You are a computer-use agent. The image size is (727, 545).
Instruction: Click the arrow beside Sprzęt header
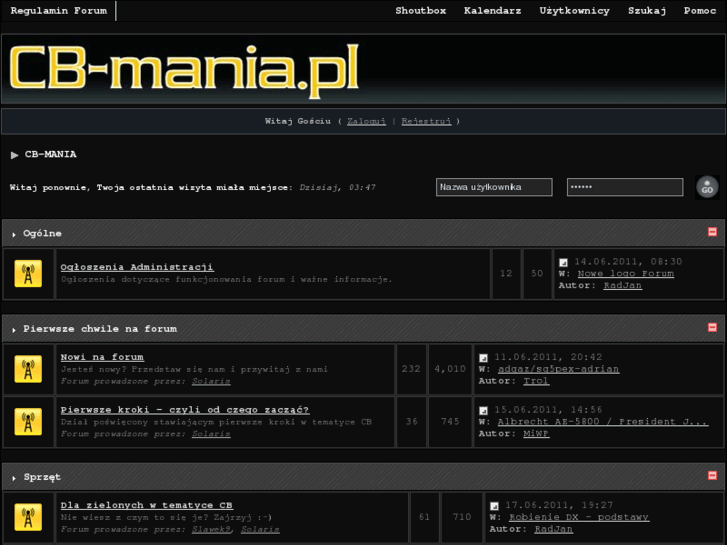[14, 478]
